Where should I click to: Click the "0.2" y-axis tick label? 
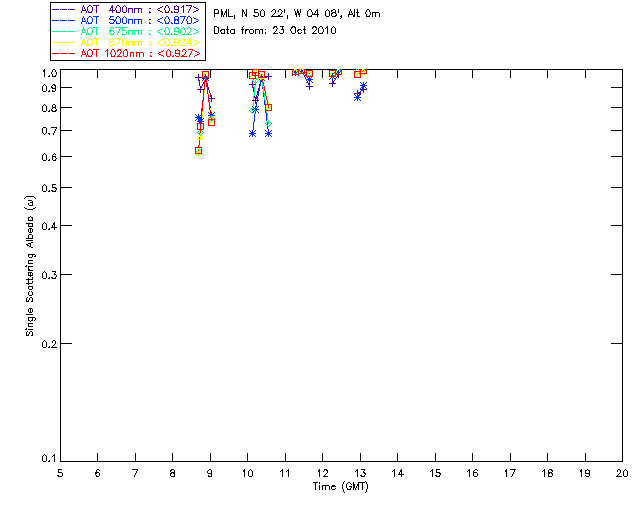pyautogui.click(x=49, y=344)
